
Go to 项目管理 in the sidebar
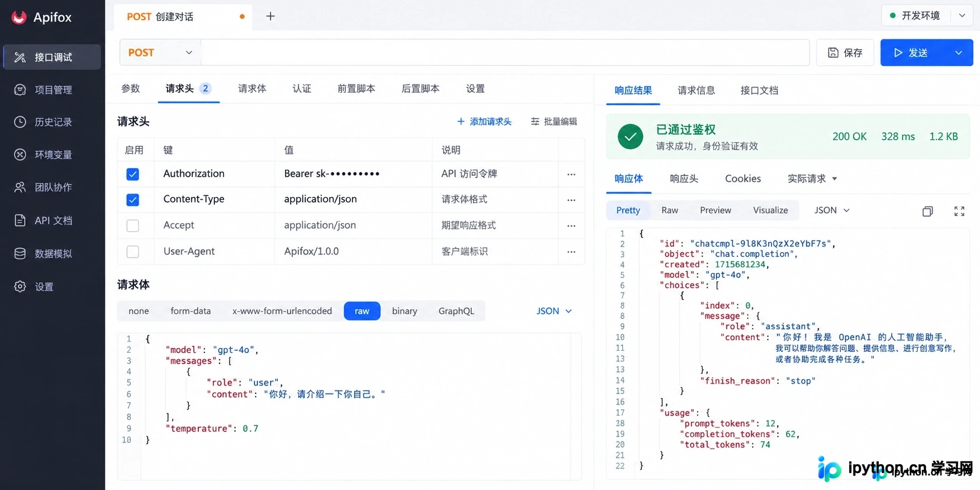[52, 89]
